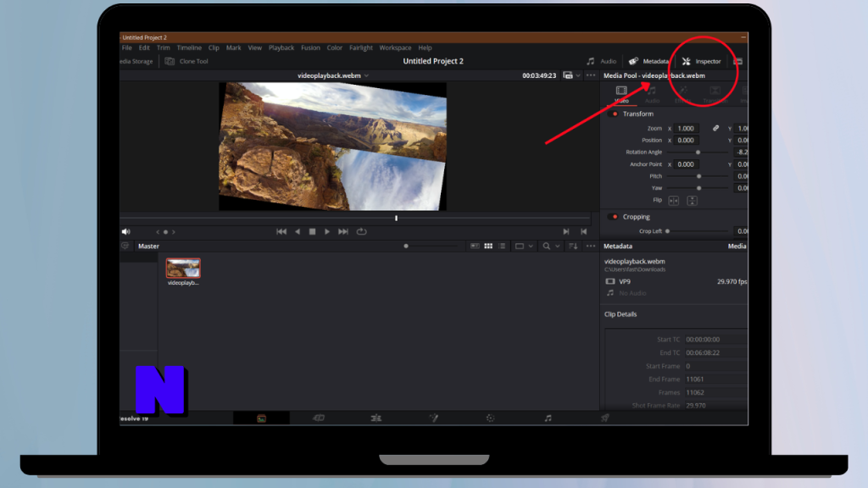Open the Inspector panel
The width and height of the screenshot is (868, 488).
701,61
